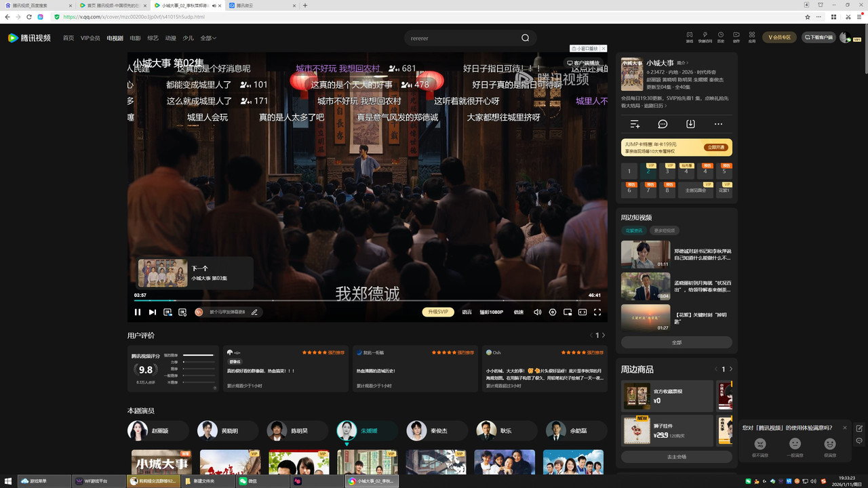Open the 倍速 playback speed menu
Image resolution: width=868 pixels, height=488 pixels.
519,312
